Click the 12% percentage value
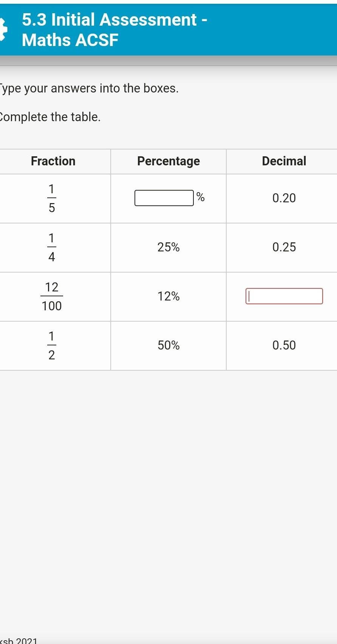This screenshot has height=644, width=337. point(168,296)
